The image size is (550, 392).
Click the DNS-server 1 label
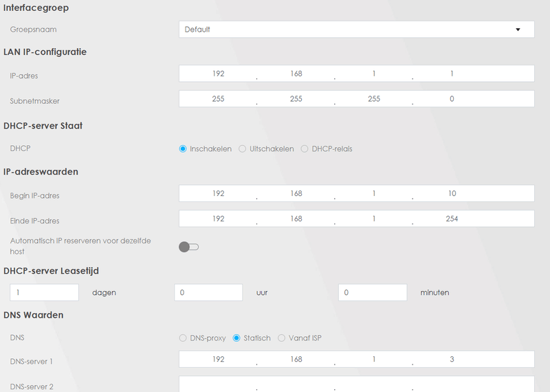tap(32, 362)
